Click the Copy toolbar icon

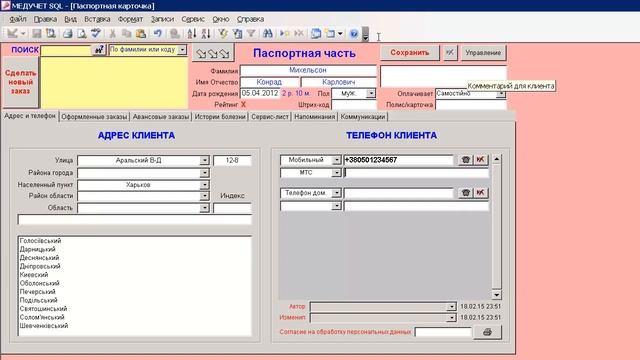coord(127,33)
